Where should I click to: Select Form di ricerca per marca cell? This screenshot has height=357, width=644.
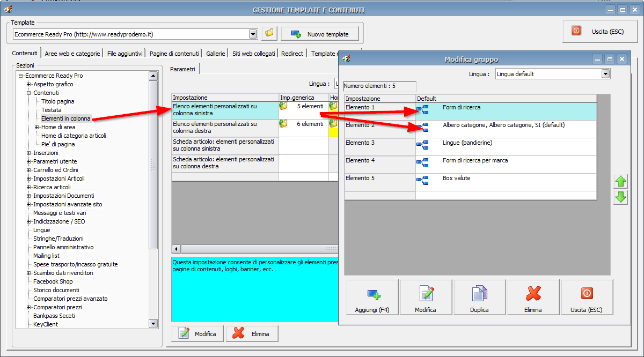[x=506, y=165]
